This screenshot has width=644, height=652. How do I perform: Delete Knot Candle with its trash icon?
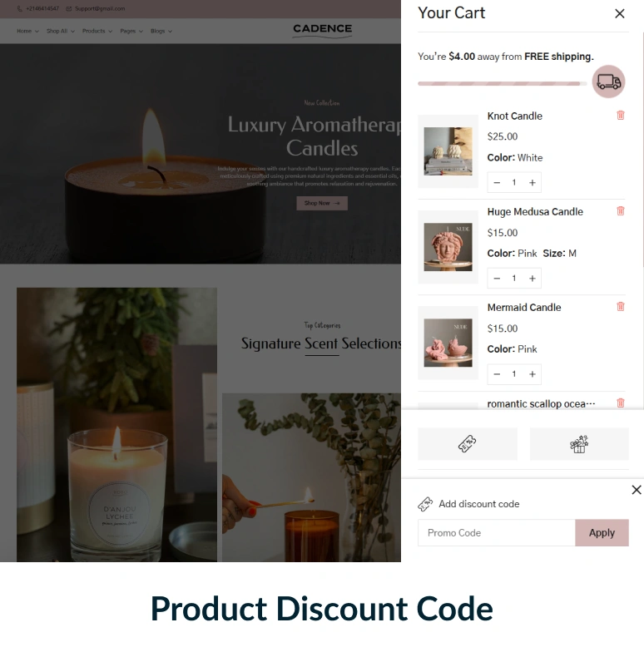pyautogui.click(x=621, y=115)
